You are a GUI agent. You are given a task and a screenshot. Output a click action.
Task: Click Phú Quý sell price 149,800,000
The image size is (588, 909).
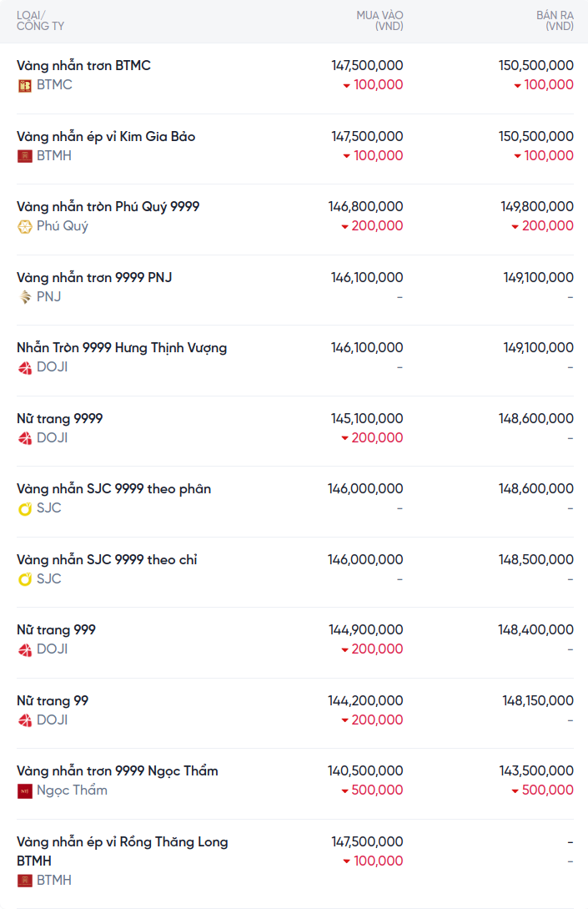click(537, 206)
